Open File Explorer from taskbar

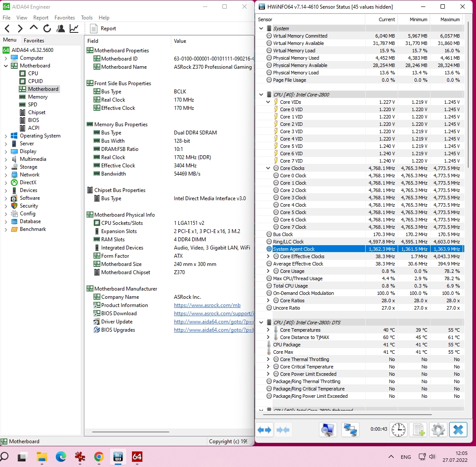(42, 457)
